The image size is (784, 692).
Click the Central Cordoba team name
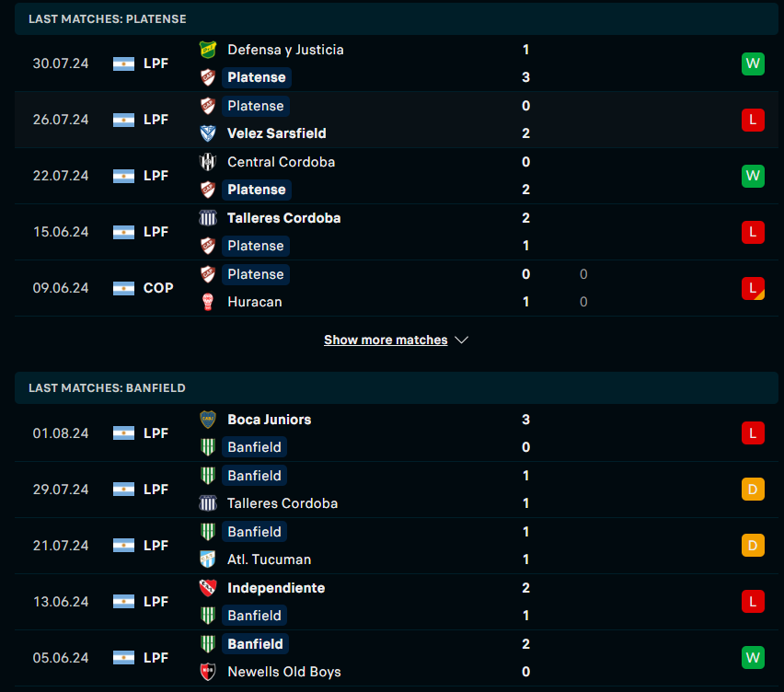[281, 162]
